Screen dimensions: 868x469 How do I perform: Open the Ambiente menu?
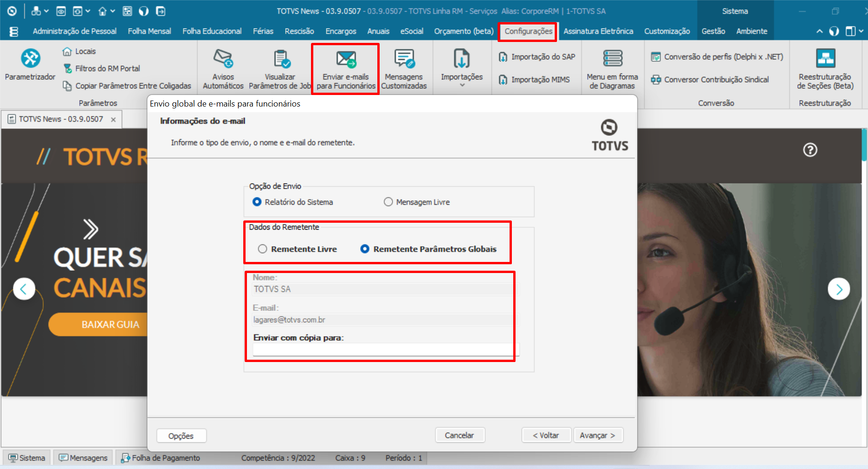[752, 31]
